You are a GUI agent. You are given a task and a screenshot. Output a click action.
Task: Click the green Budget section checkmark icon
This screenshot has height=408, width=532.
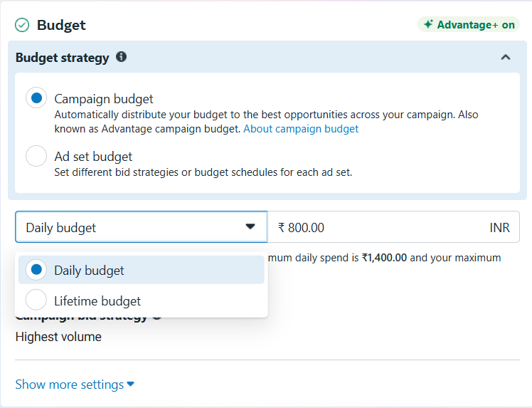click(x=22, y=25)
